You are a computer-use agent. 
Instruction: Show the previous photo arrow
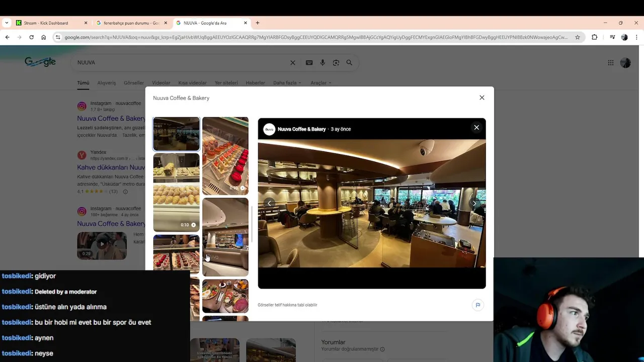pos(270,203)
